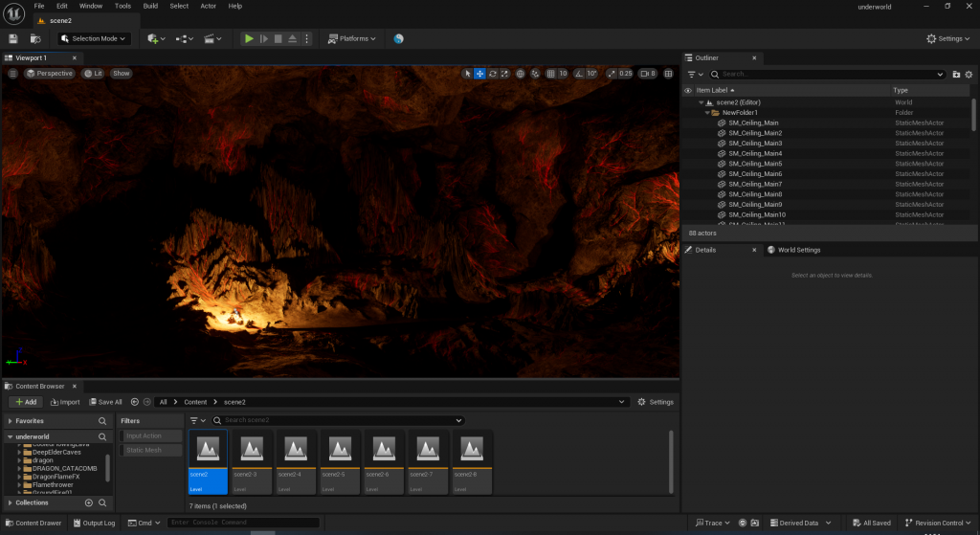
Task: Toggle rotation angle snapping in the viewport
Action: (577, 74)
